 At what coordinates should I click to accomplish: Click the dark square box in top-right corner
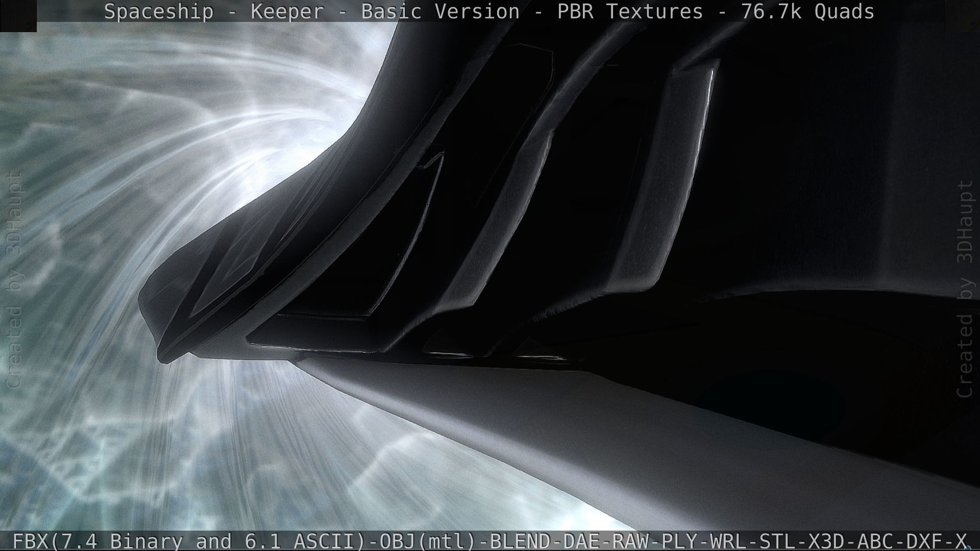(963, 15)
